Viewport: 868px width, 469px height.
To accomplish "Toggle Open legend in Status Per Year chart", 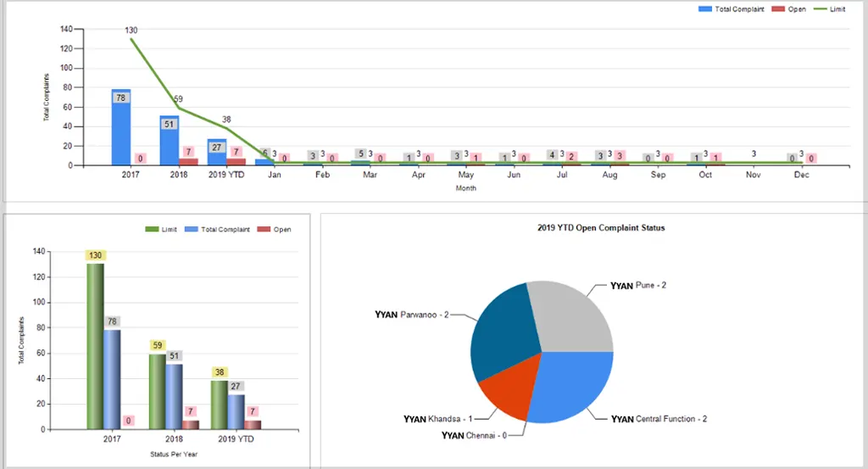I will [275, 229].
